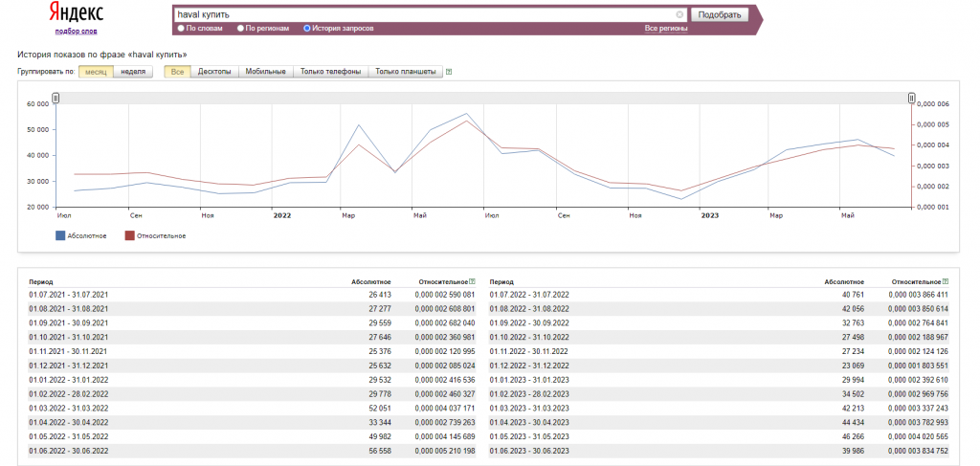Screen dimensions: 980x466
Task: Open help icon next to device tabs
Action: point(449,72)
